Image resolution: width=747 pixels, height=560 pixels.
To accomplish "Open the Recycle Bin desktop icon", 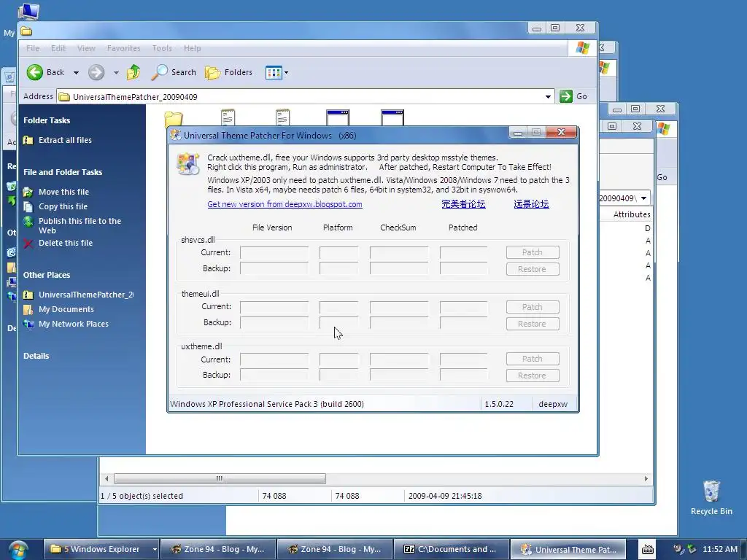I will pos(711,497).
